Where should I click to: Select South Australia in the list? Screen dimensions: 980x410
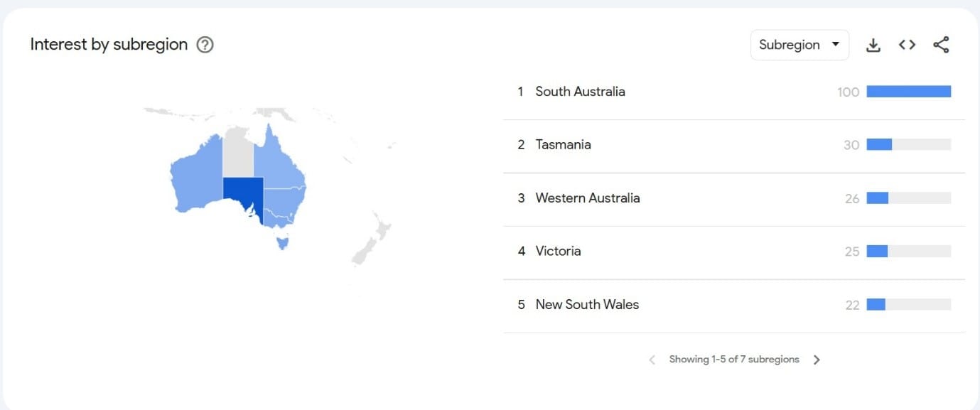[734, 92]
